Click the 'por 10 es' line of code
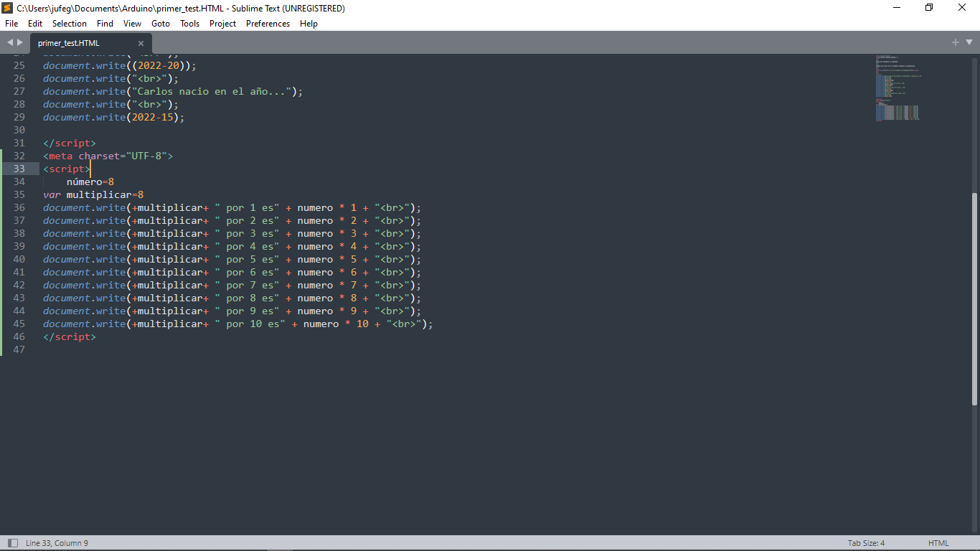980x551 pixels. (238, 324)
